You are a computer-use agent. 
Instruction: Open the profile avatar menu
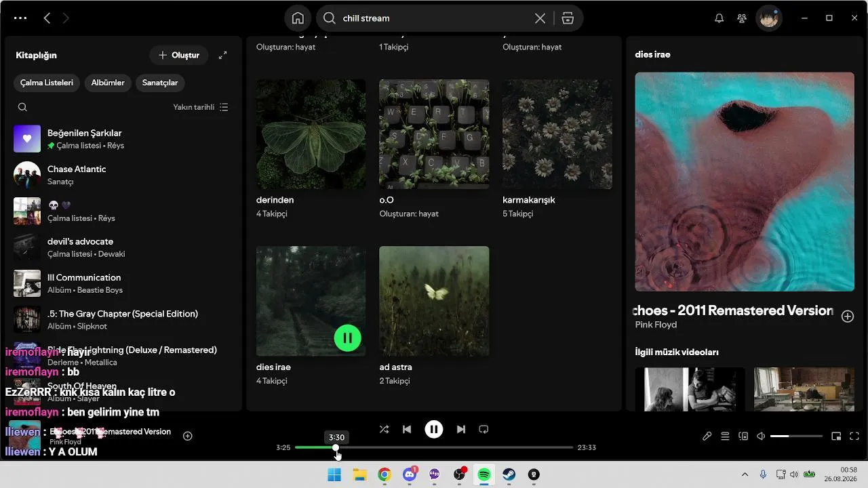769,18
